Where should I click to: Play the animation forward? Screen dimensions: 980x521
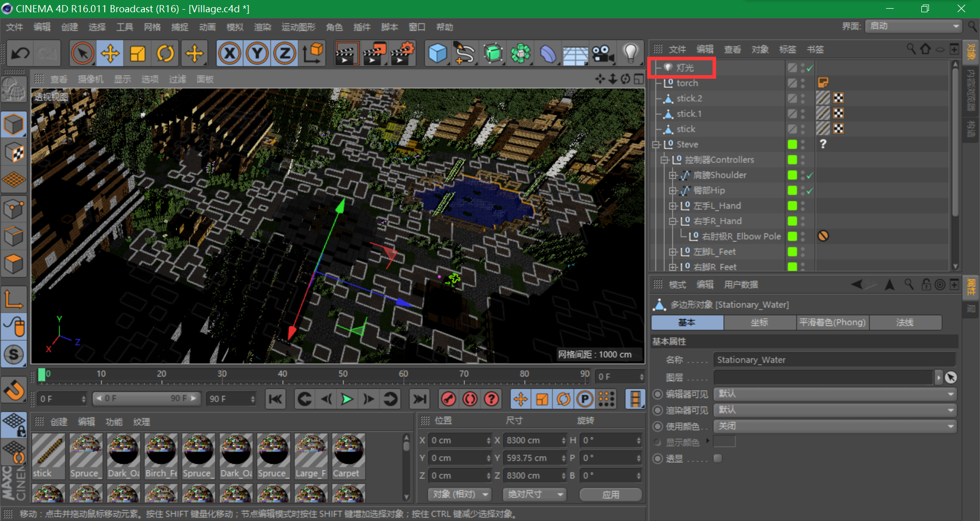[347, 399]
